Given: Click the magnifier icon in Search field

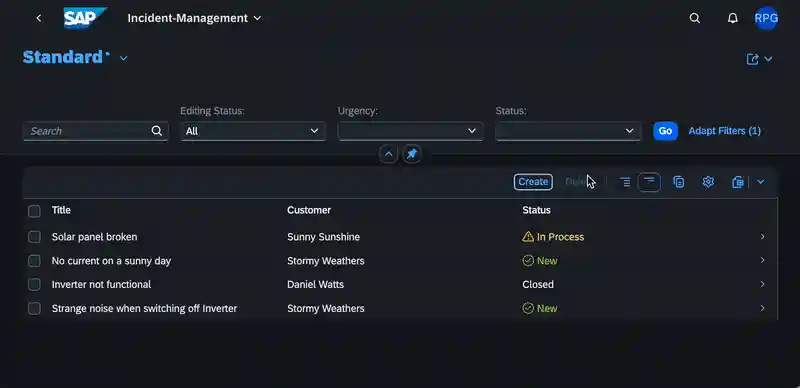Looking at the screenshot, I should 157,131.
